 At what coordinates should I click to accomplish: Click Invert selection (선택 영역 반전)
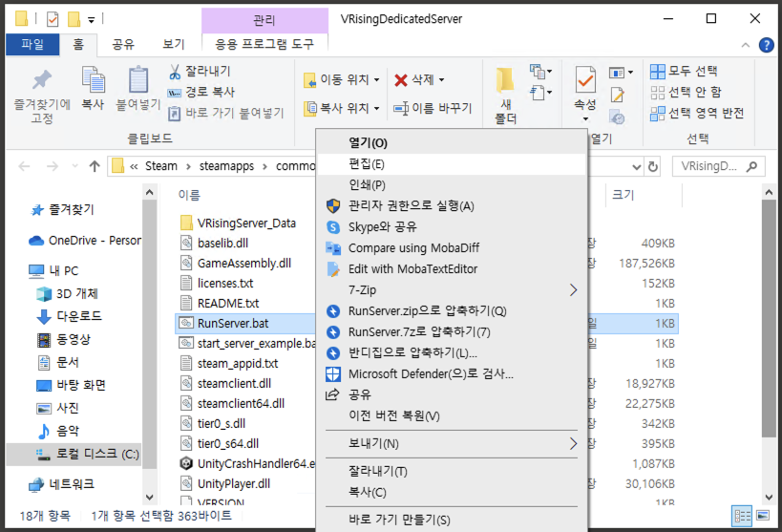click(x=697, y=114)
